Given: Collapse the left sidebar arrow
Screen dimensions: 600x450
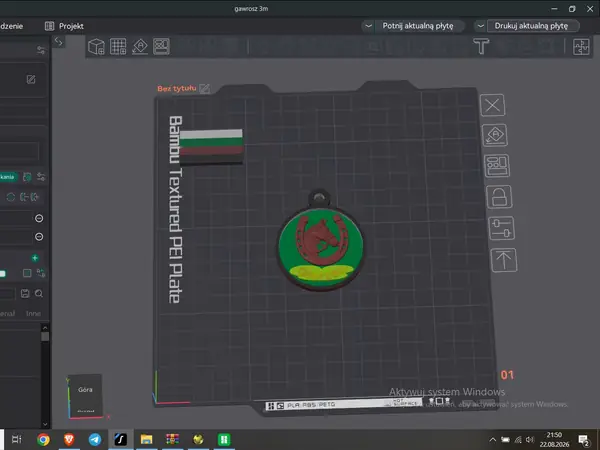Looking at the screenshot, I should click(59, 41).
